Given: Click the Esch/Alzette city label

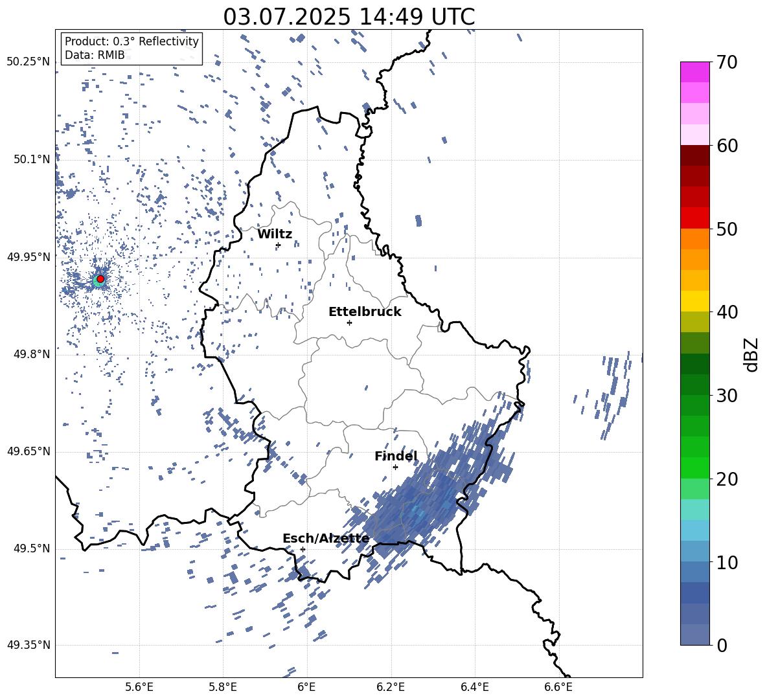Looking at the screenshot, I should point(326,539).
